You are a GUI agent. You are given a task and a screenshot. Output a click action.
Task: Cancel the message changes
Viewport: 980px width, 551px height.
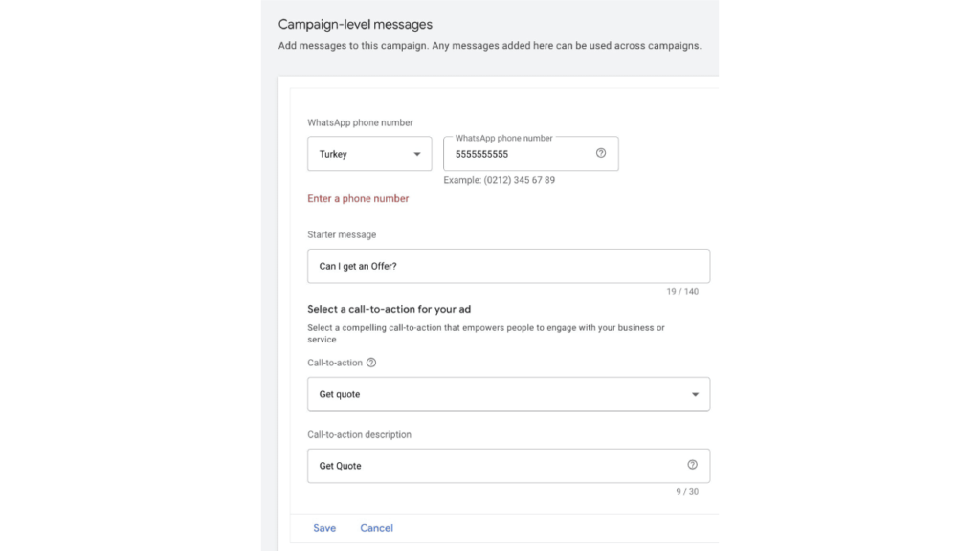[376, 527]
